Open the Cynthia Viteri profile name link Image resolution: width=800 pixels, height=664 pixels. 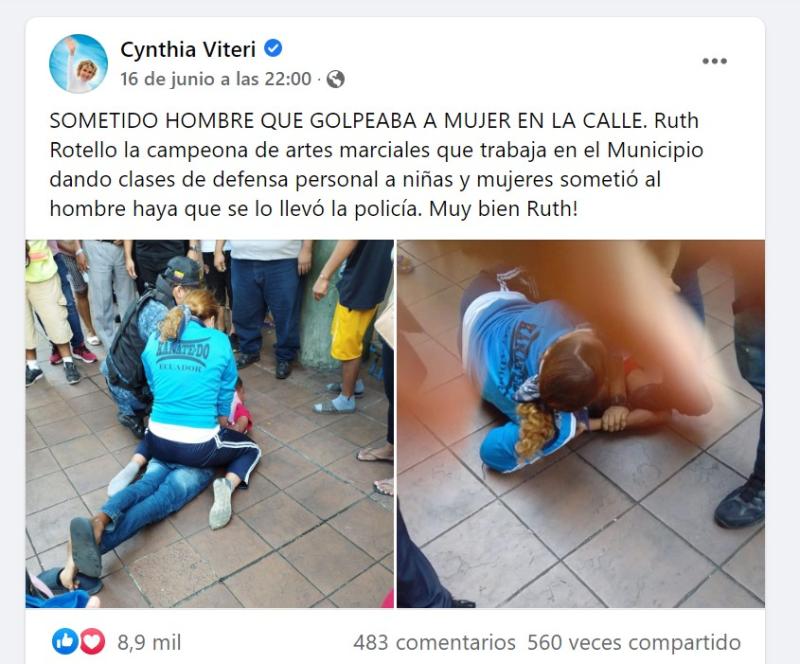pyautogui.click(x=188, y=50)
